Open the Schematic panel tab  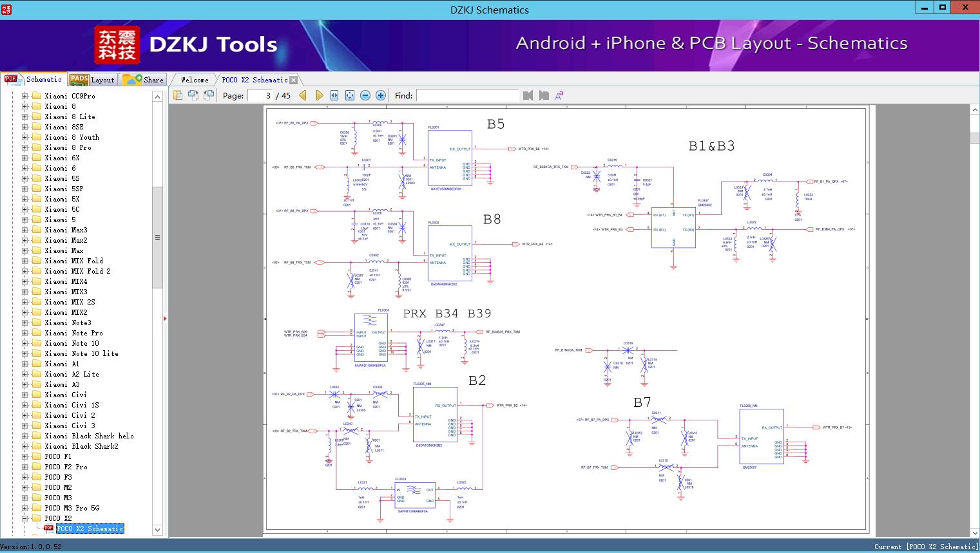34,79
